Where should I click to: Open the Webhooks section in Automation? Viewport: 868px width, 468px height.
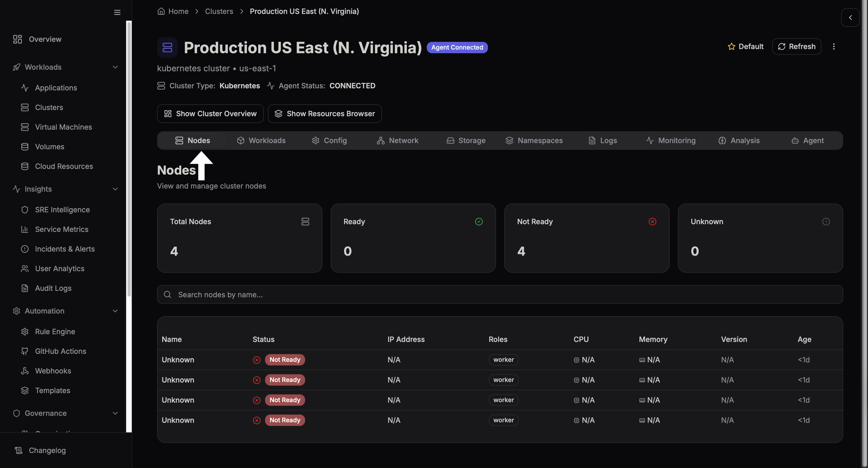54,371
